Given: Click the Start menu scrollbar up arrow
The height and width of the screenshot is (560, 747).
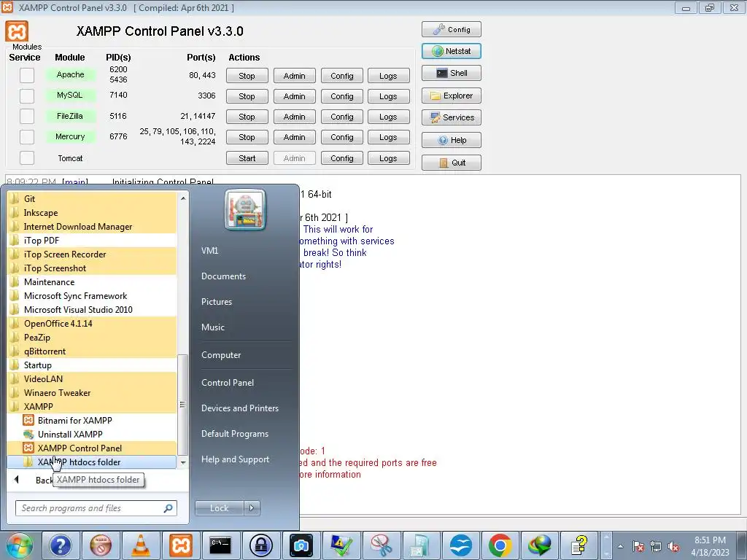Looking at the screenshot, I should [x=183, y=198].
